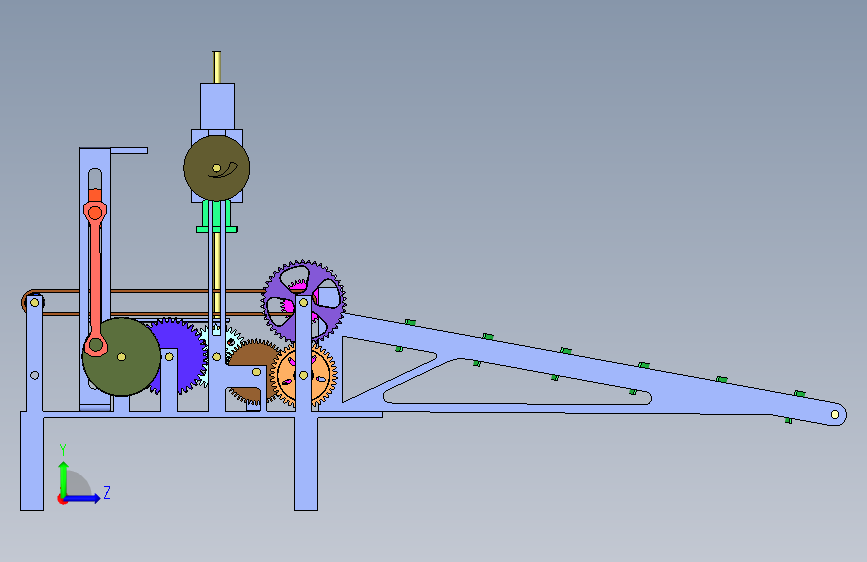This screenshot has height=562, width=867.
Task: Select the blue block atop cam housing
Action: (x=217, y=106)
